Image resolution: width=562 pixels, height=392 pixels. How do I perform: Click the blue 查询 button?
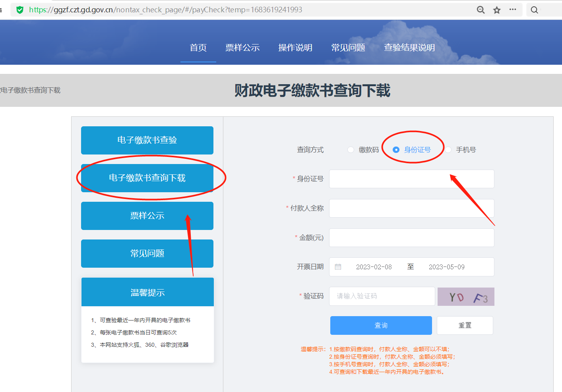click(x=381, y=325)
